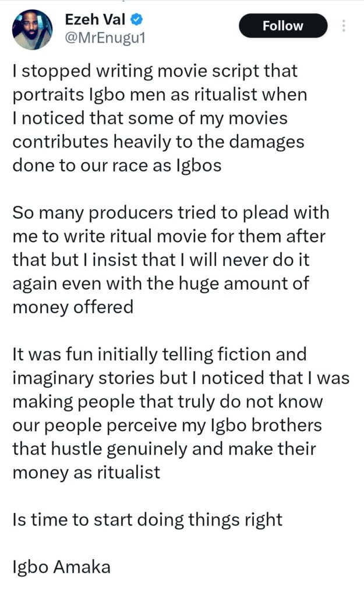The width and height of the screenshot is (364, 597).
Task: Select the paragraph starting 'It was fun initially'
Action: 169,401
